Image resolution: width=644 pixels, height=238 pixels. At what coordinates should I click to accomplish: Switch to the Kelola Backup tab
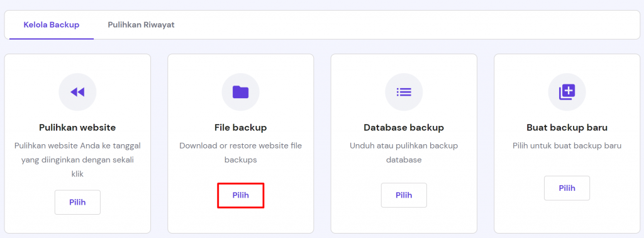click(x=52, y=25)
